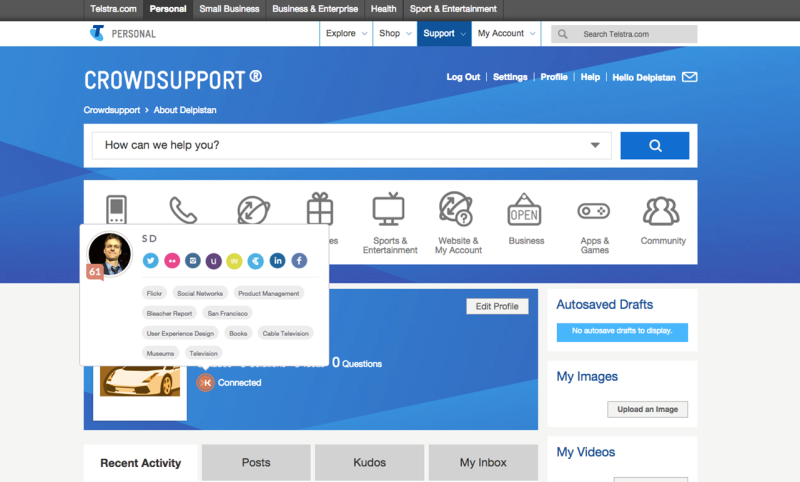
Task: Select the gift box category icon
Action: pyautogui.click(x=320, y=209)
